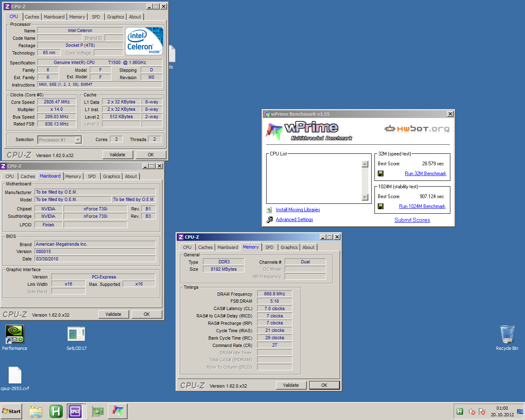Click CPU List scrollbar down arrow
The width and height of the screenshot is (525, 420).
[x=365, y=197]
